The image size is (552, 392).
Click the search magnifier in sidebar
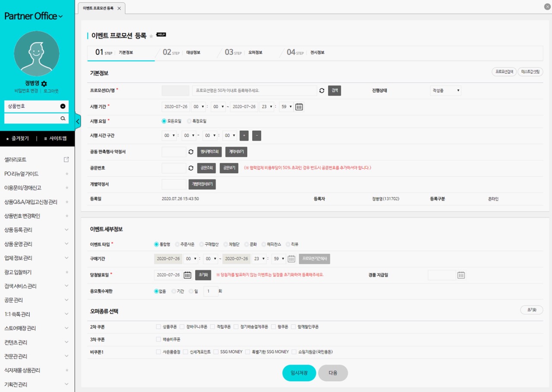point(63,118)
